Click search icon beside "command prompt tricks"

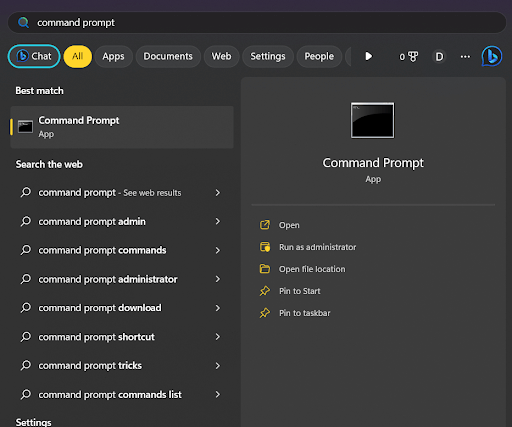tap(26, 365)
